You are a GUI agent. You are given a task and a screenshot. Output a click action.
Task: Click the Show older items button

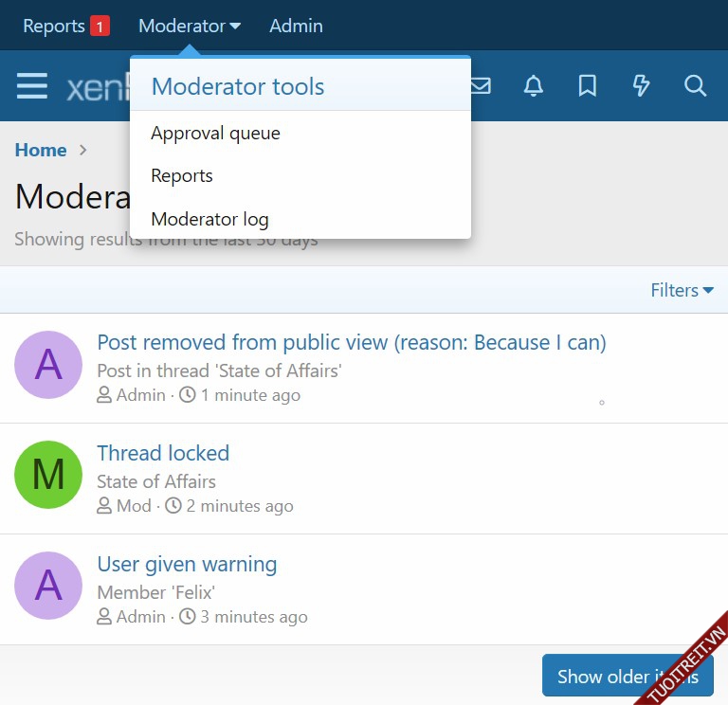point(627,676)
